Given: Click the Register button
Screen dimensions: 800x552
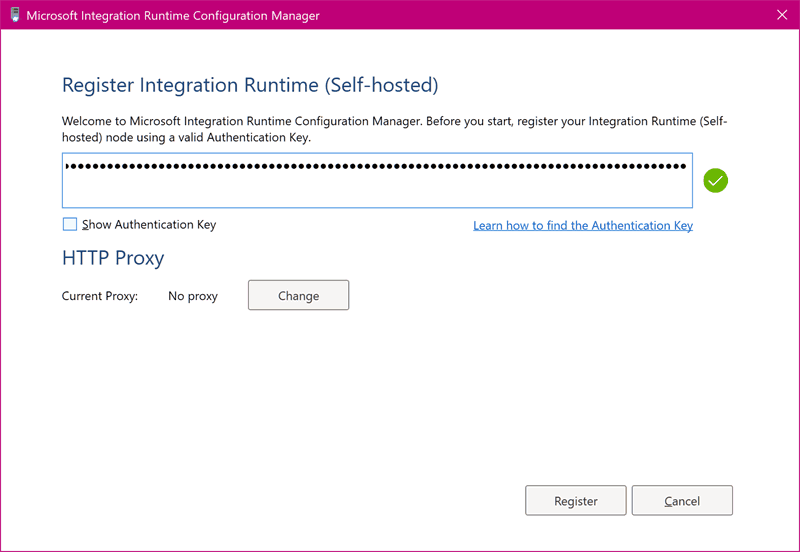Looking at the screenshot, I should [x=575, y=501].
